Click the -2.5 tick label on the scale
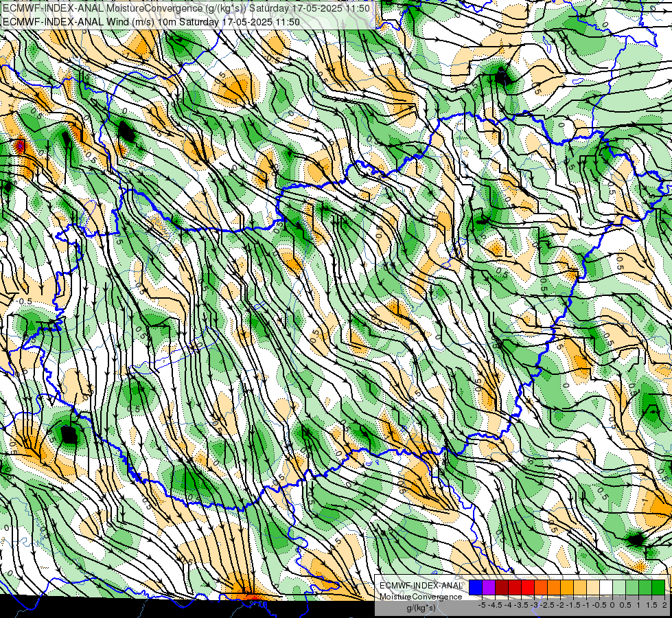 coord(547,605)
